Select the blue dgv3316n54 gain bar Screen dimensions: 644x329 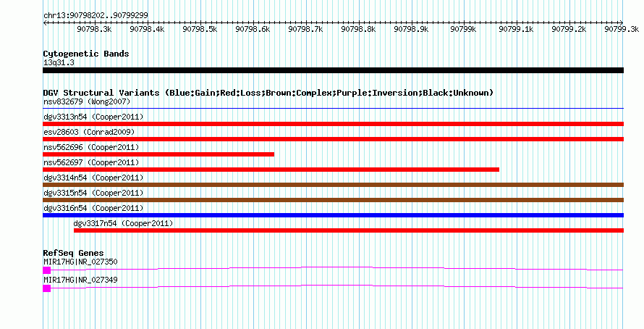click(333, 215)
